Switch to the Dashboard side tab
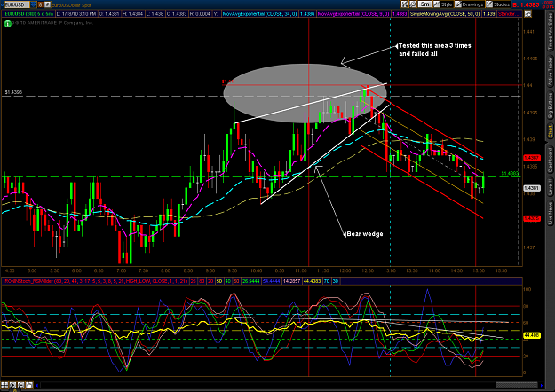This screenshot has height=392, width=555. [551, 161]
